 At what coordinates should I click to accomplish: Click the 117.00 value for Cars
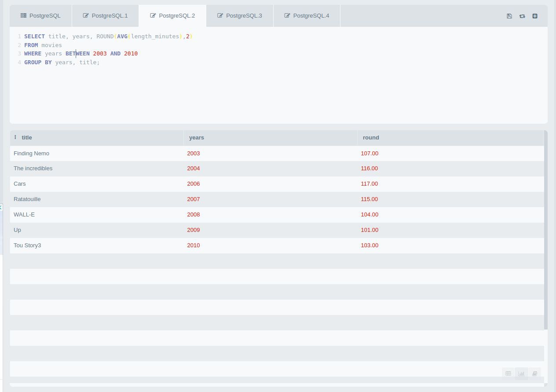tap(369, 184)
